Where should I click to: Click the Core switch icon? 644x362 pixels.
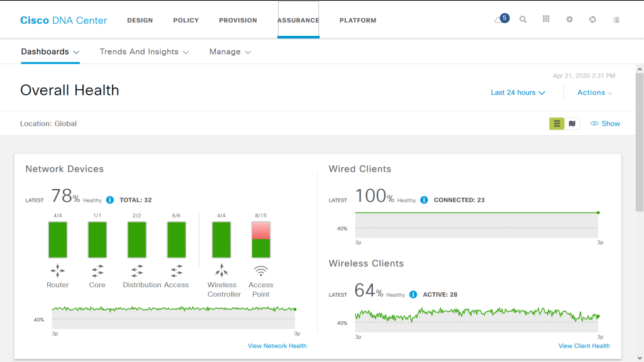(x=97, y=271)
